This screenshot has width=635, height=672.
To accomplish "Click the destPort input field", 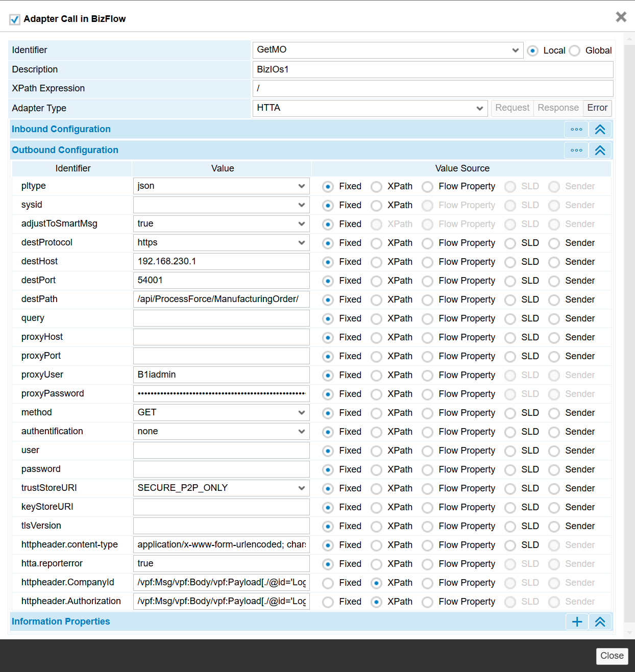I will pyautogui.click(x=221, y=281).
